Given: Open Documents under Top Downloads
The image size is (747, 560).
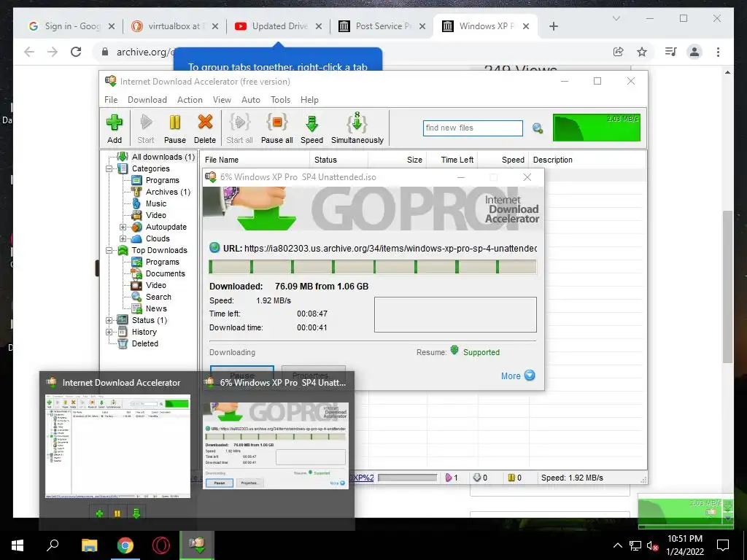Looking at the screenshot, I should pyautogui.click(x=165, y=273).
